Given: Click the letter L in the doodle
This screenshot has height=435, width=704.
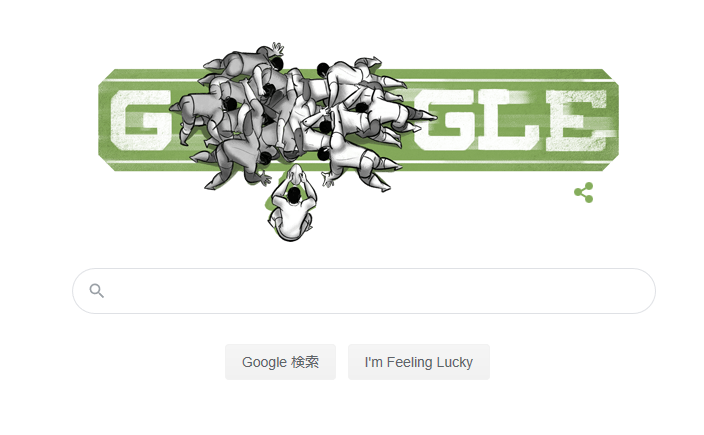Looking at the screenshot, I should coord(508,120).
